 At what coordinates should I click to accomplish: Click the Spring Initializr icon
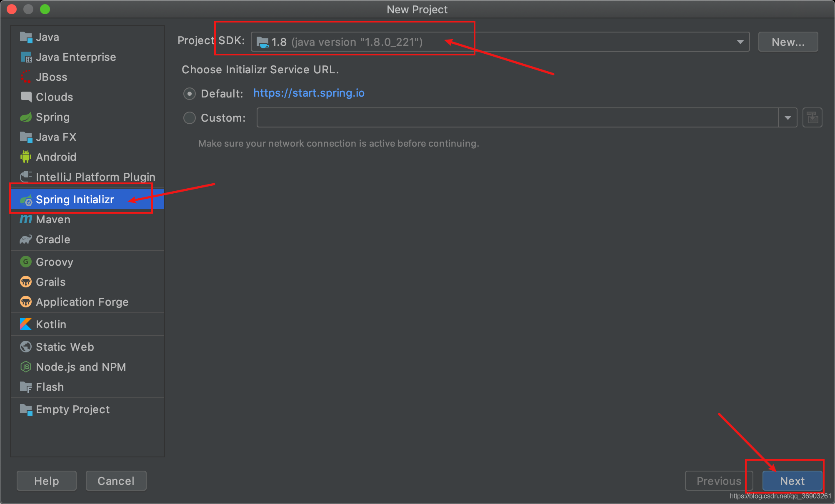26,200
